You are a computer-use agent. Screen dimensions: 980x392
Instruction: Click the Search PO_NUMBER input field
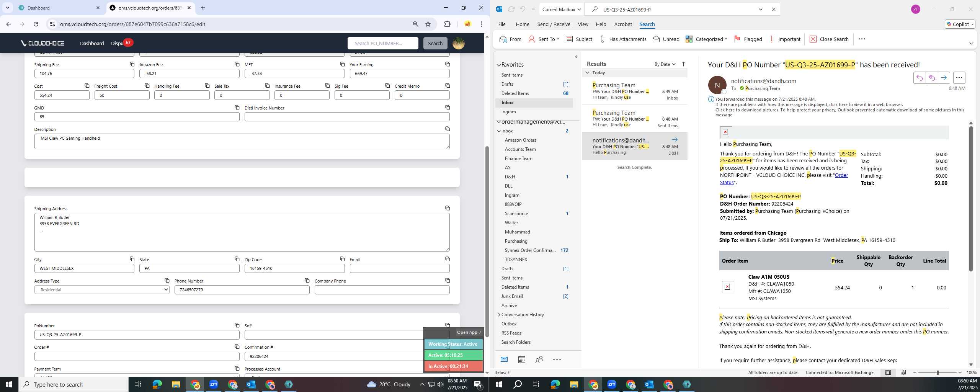click(x=383, y=43)
